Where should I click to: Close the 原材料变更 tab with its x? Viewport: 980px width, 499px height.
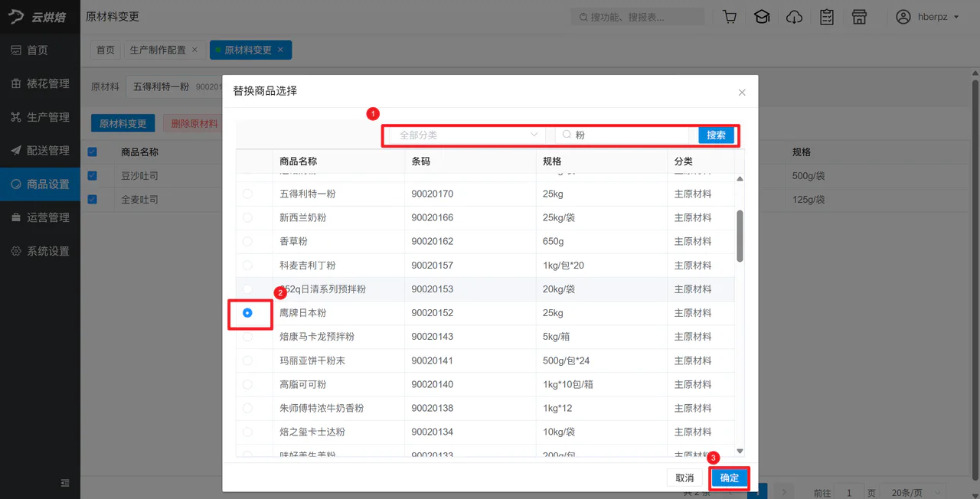280,50
